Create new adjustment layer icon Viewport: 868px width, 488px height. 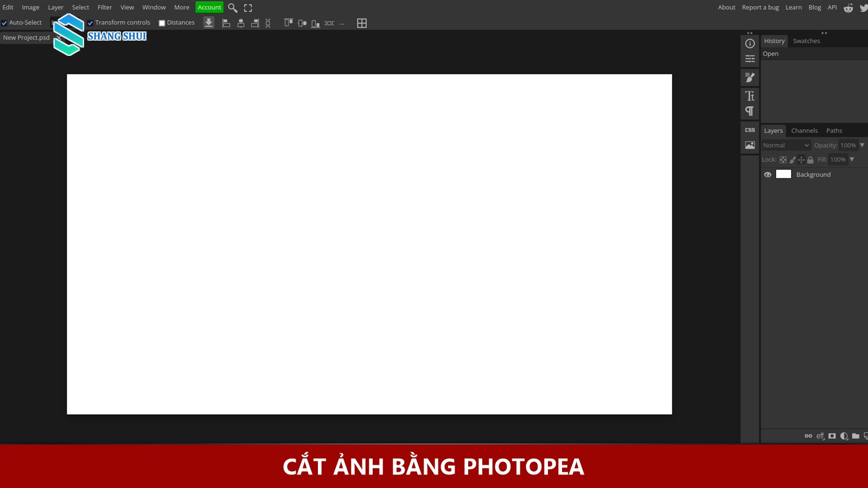(844, 436)
